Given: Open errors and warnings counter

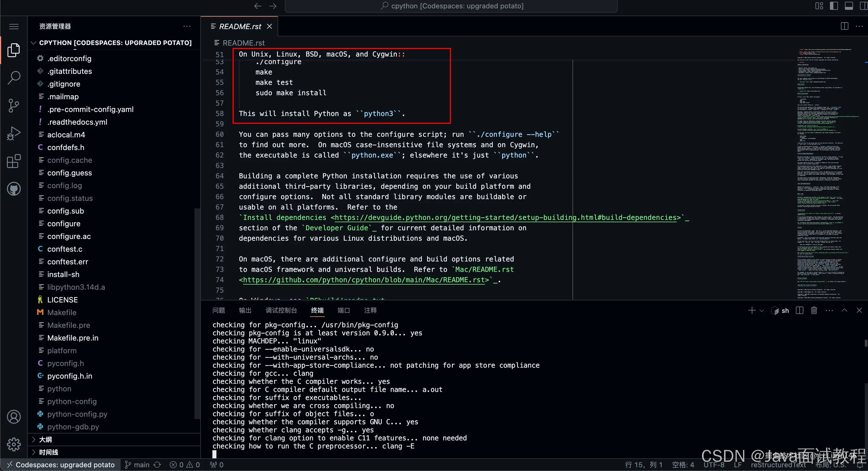Looking at the screenshot, I should pyautogui.click(x=185, y=465).
